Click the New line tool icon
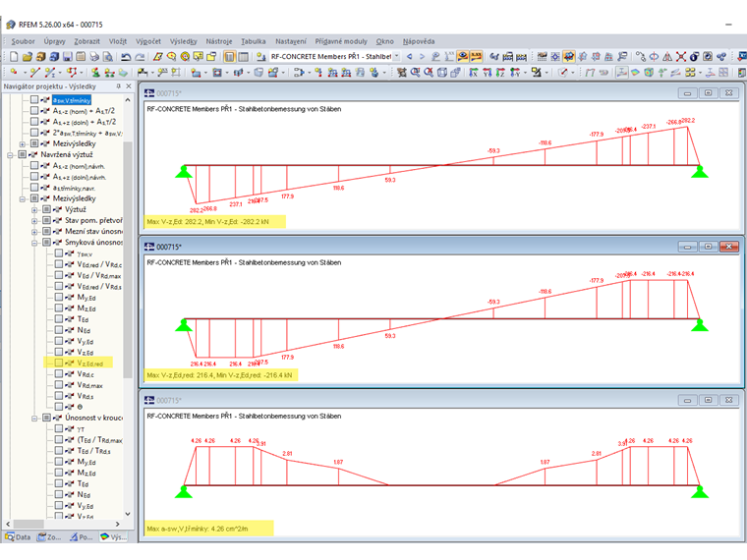The width and height of the screenshot is (747, 560). tap(34, 73)
